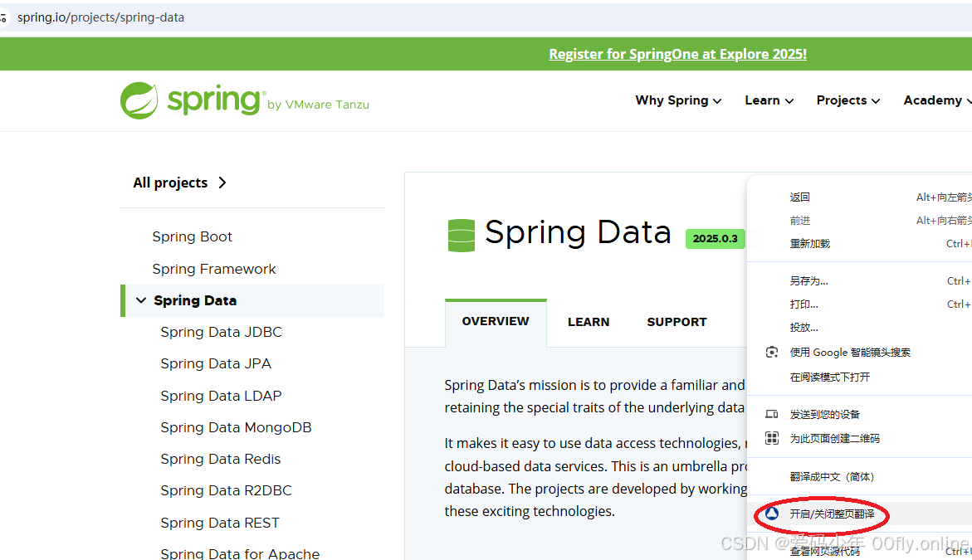This screenshot has width=972, height=560.
Task: Switch to the LEARN tab
Action: click(x=589, y=322)
